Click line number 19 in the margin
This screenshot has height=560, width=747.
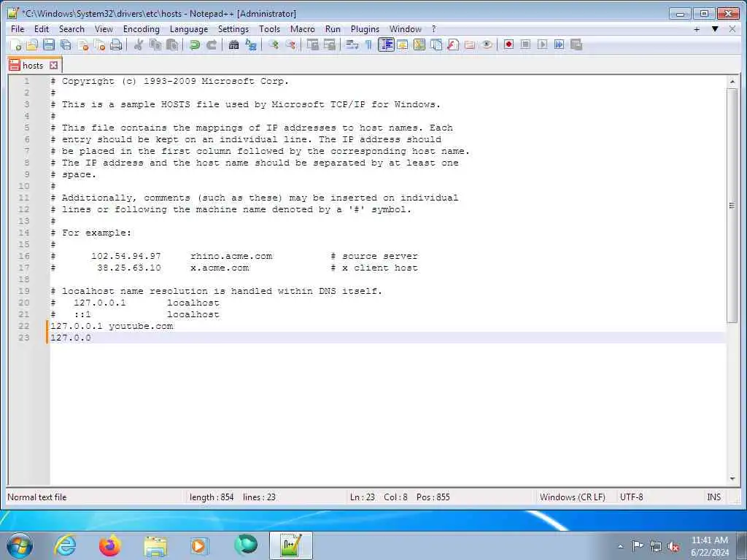[24, 291]
